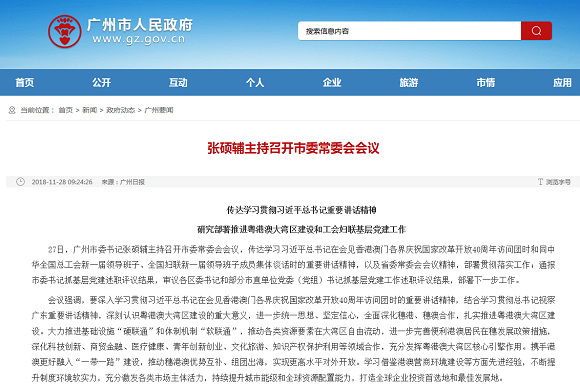
Task: Click 政府动态 breadcrumb link
Action: [121, 110]
